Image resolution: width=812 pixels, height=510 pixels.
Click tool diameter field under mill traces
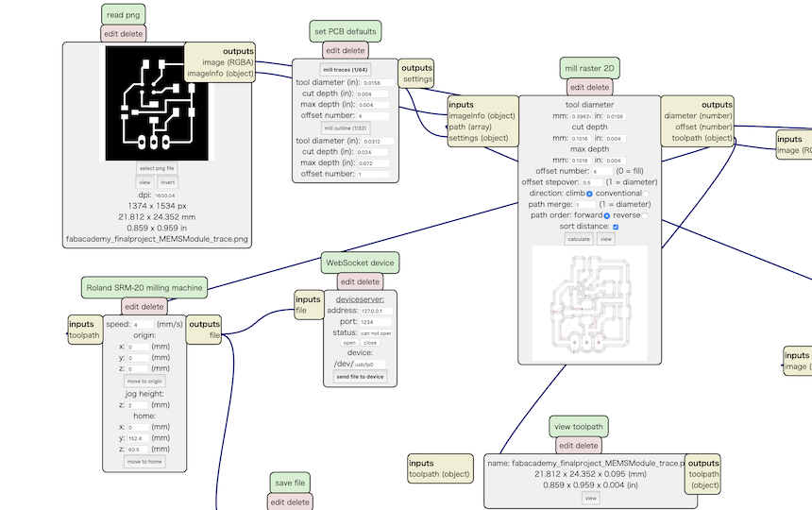379,83
